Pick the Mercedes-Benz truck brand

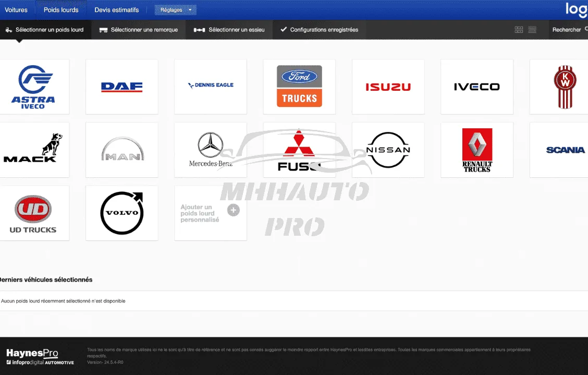(x=210, y=150)
